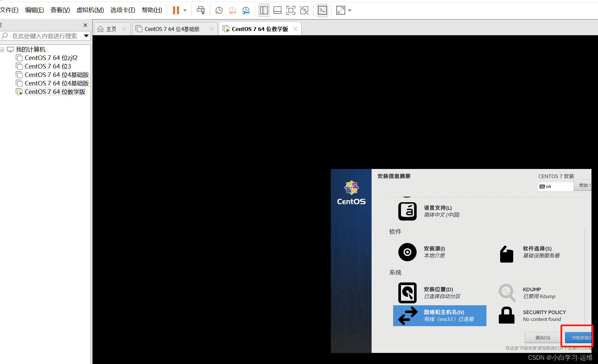
Task: Click the enter full screen mode icon
Action: 291,10
